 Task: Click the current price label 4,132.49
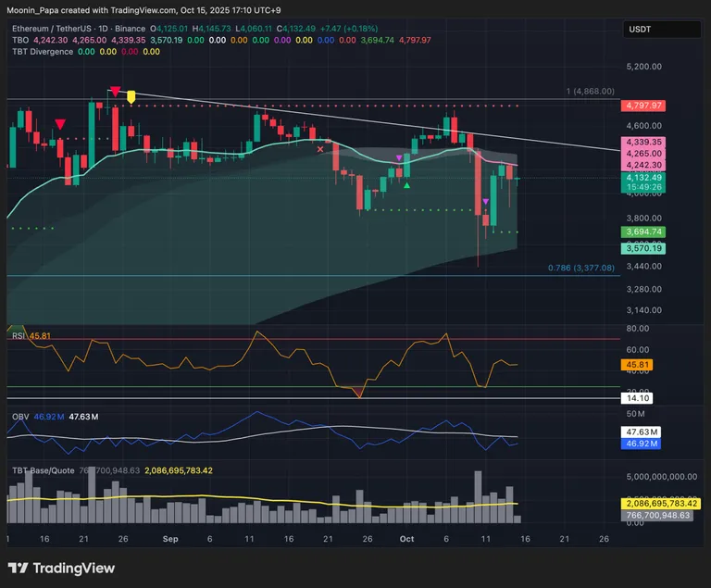pyautogui.click(x=643, y=177)
